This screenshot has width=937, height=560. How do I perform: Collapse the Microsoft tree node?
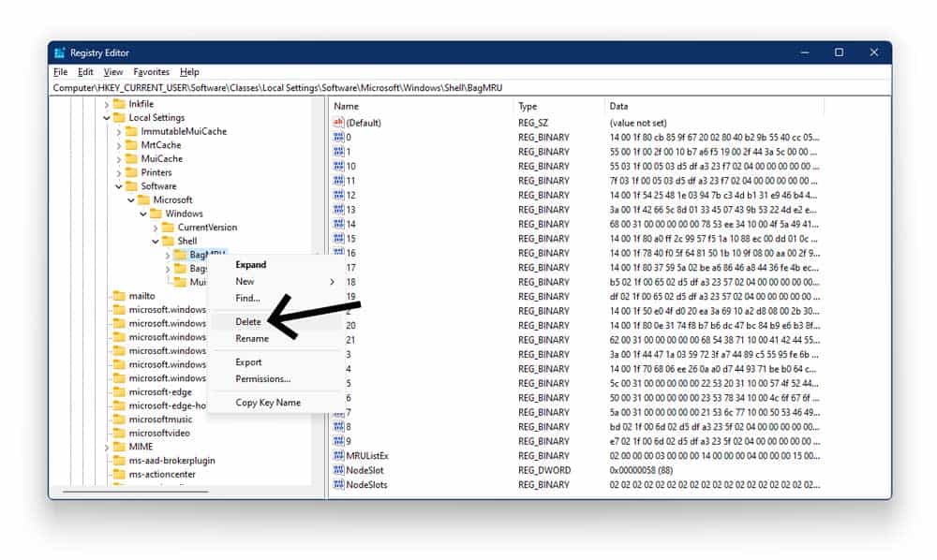[131, 200]
